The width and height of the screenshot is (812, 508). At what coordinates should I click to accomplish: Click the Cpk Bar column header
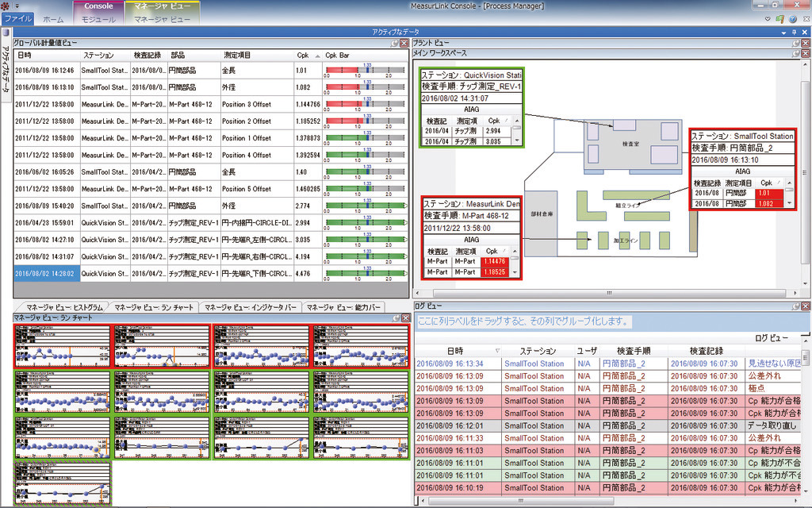tap(365, 55)
